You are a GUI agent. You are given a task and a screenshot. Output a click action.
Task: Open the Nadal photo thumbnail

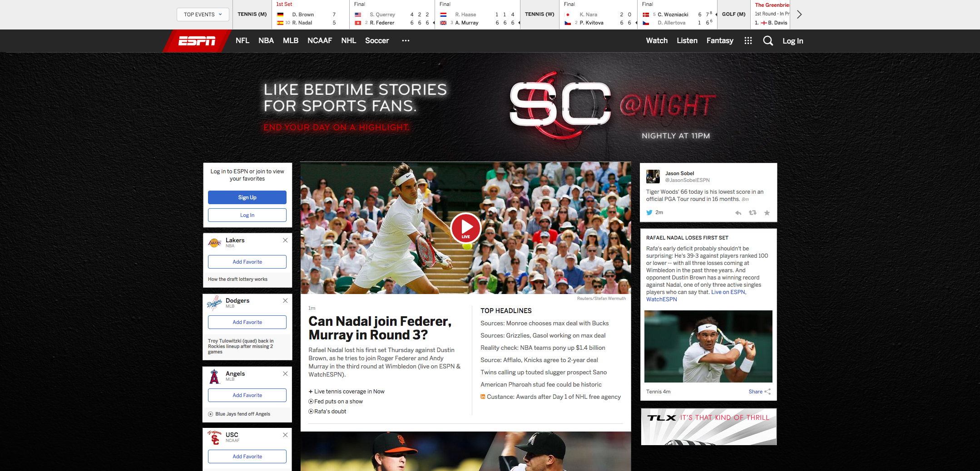708,346
